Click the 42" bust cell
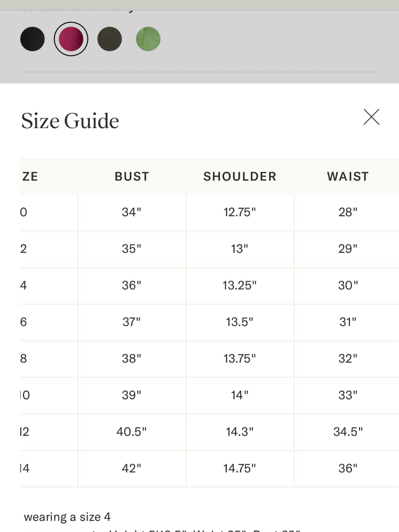Screen dimensions: 399x532 tap(132, 468)
